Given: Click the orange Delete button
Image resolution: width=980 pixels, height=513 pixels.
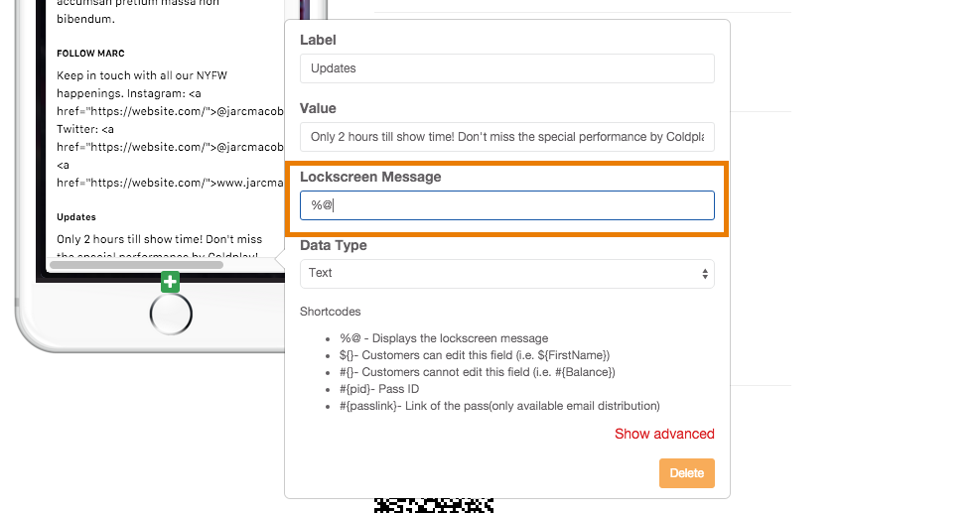Looking at the screenshot, I should (x=687, y=473).
